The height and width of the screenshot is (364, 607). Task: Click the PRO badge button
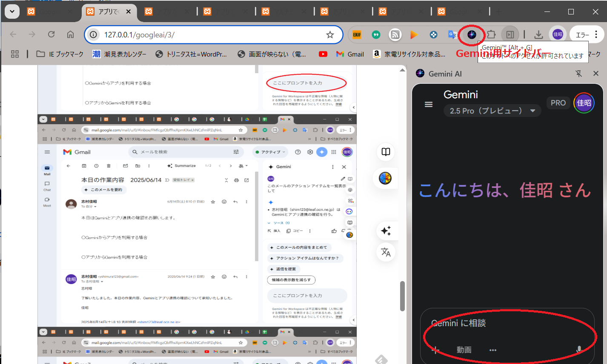pyautogui.click(x=558, y=103)
